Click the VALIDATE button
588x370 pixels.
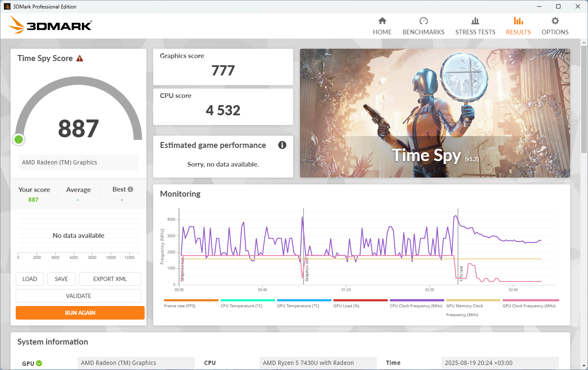tap(78, 296)
